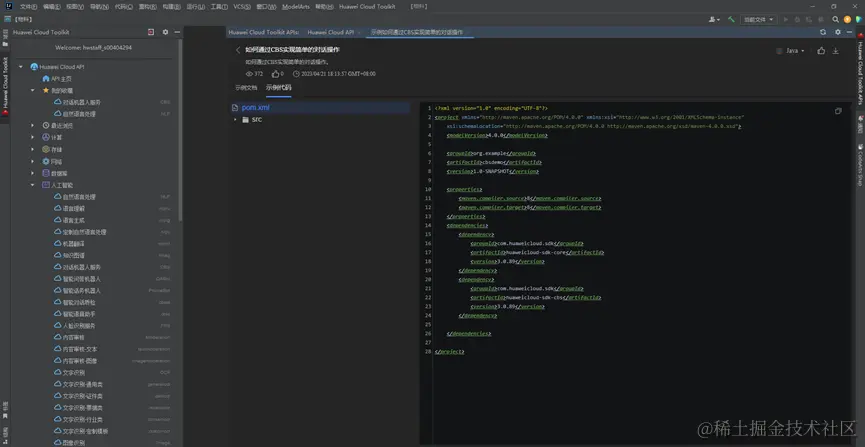Viewport: 865px width, 447px height.
Task: Click the clock icon of 最近浏览
Action: (x=46, y=125)
